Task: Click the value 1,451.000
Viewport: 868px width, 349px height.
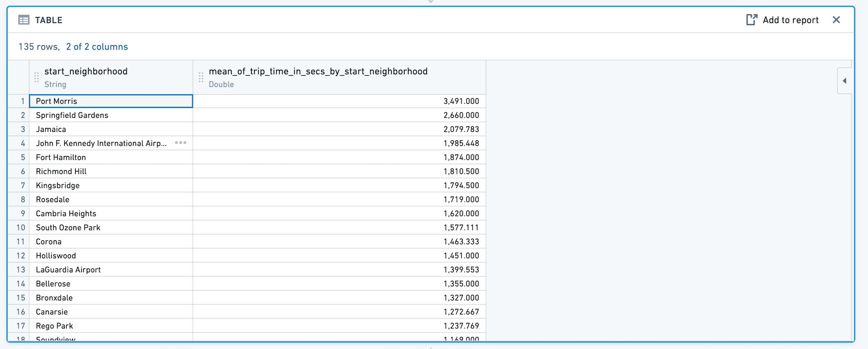Action: [x=461, y=256]
